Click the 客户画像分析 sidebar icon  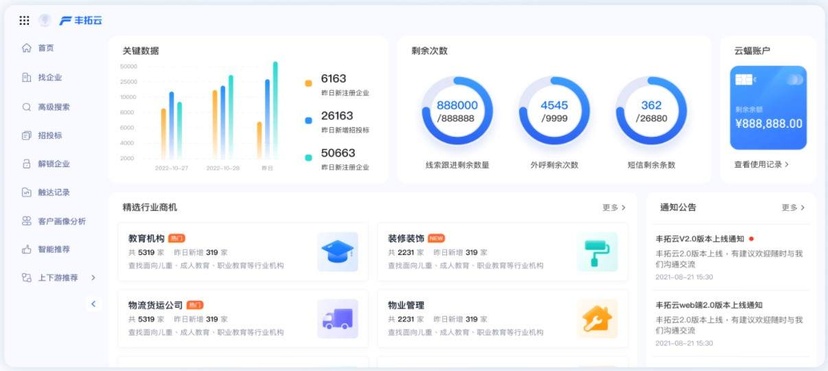tap(26, 221)
